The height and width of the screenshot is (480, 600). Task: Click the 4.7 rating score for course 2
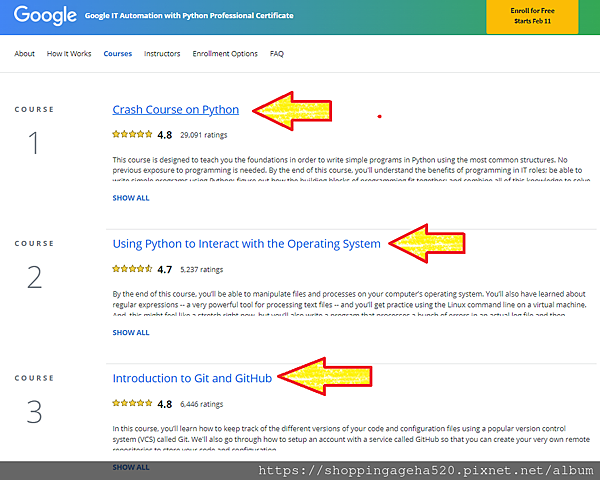click(x=165, y=270)
